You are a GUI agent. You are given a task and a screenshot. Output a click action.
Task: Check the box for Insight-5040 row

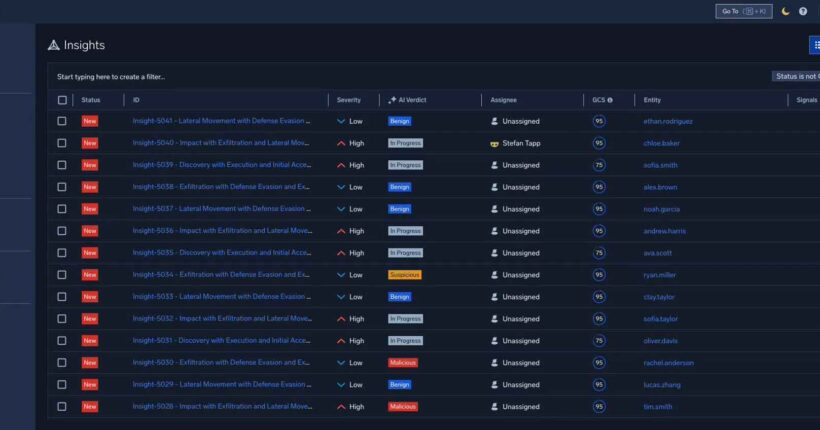coord(62,143)
